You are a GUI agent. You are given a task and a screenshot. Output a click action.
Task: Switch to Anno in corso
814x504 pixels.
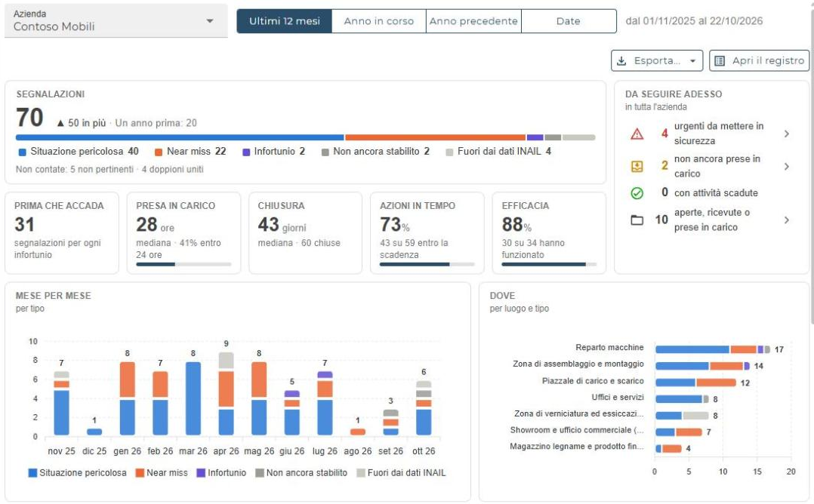[x=379, y=21]
